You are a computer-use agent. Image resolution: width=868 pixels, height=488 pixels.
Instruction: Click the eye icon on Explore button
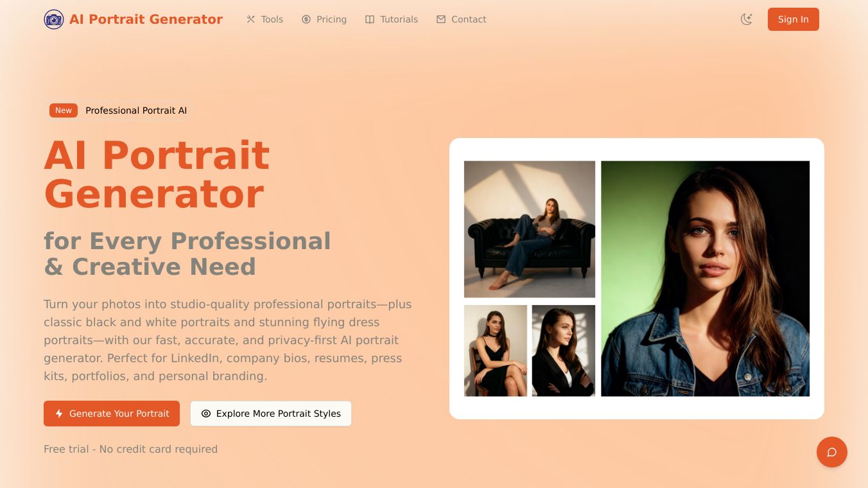tap(206, 414)
